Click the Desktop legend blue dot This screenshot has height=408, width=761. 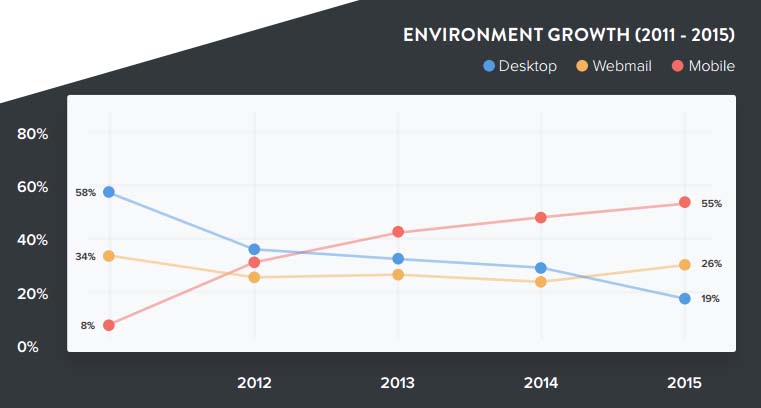click(489, 66)
